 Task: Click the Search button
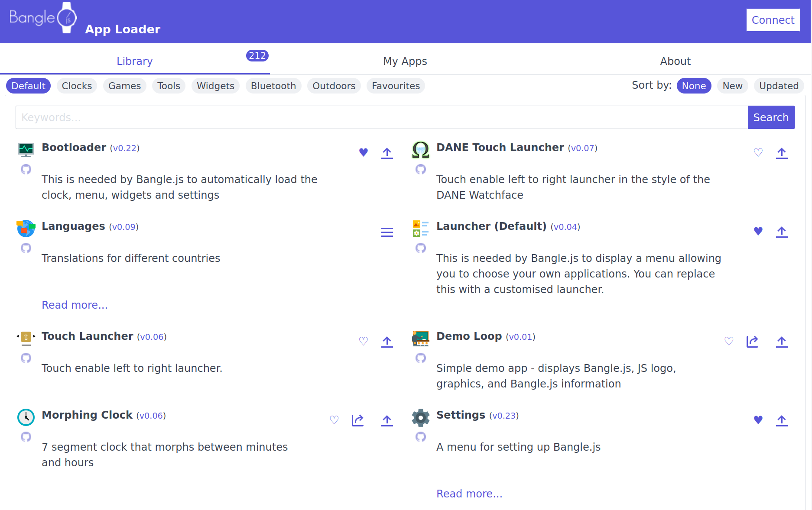click(770, 117)
